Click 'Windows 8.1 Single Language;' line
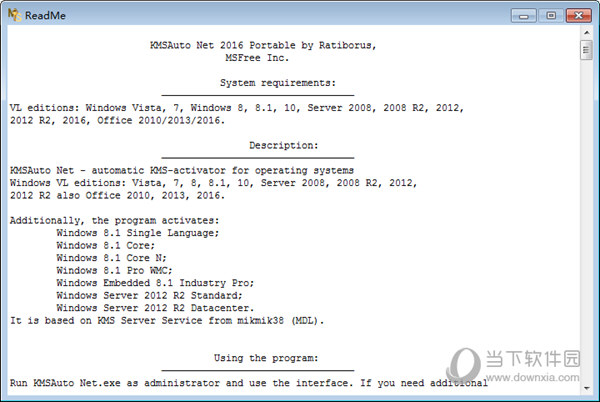The image size is (600, 402). (x=138, y=233)
